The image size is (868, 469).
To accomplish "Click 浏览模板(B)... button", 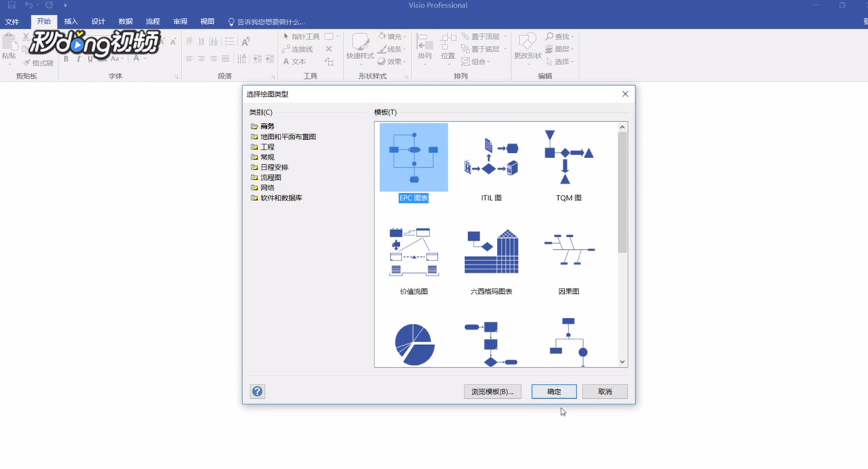I will (492, 391).
